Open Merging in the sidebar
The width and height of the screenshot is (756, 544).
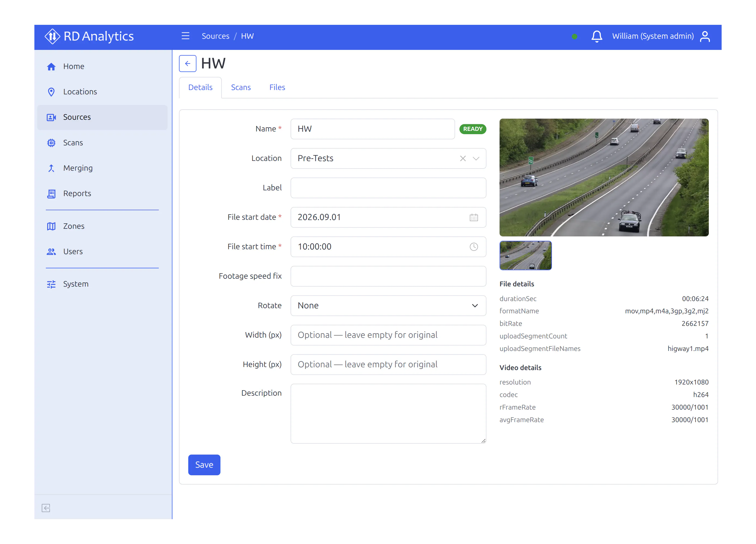coord(102,168)
